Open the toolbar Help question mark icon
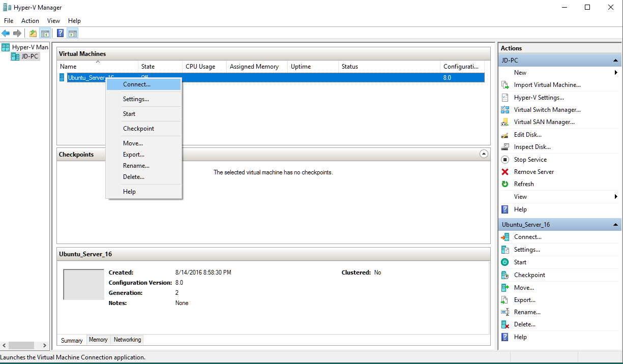 (61, 34)
